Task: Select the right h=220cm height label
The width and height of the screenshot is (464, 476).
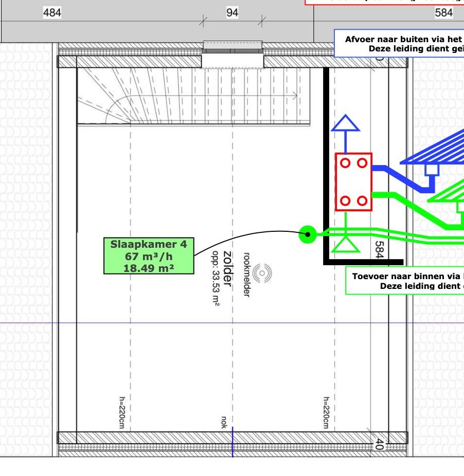Action: click(x=326, y=412)
